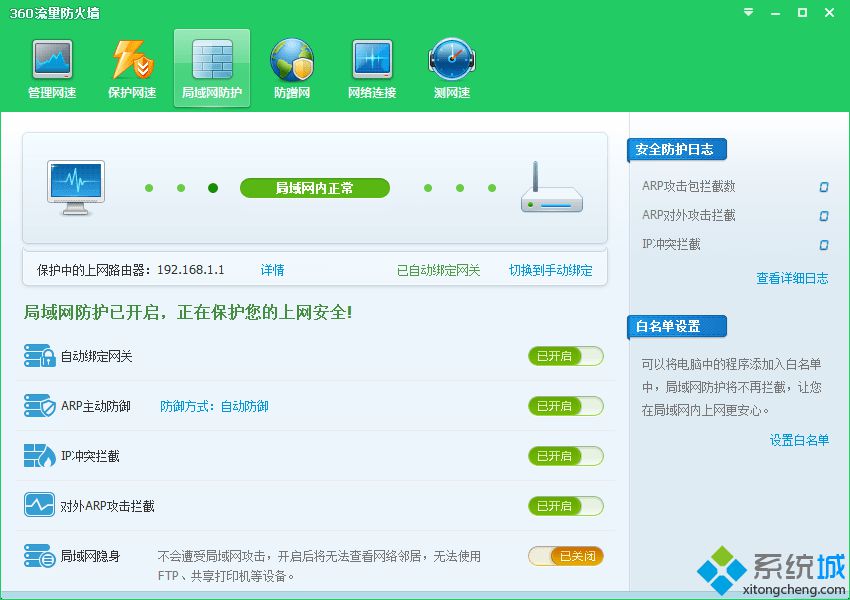The image size is (850, 600).
Task: Switch to the 局域网防护 tab
Action: pos(212,68)
